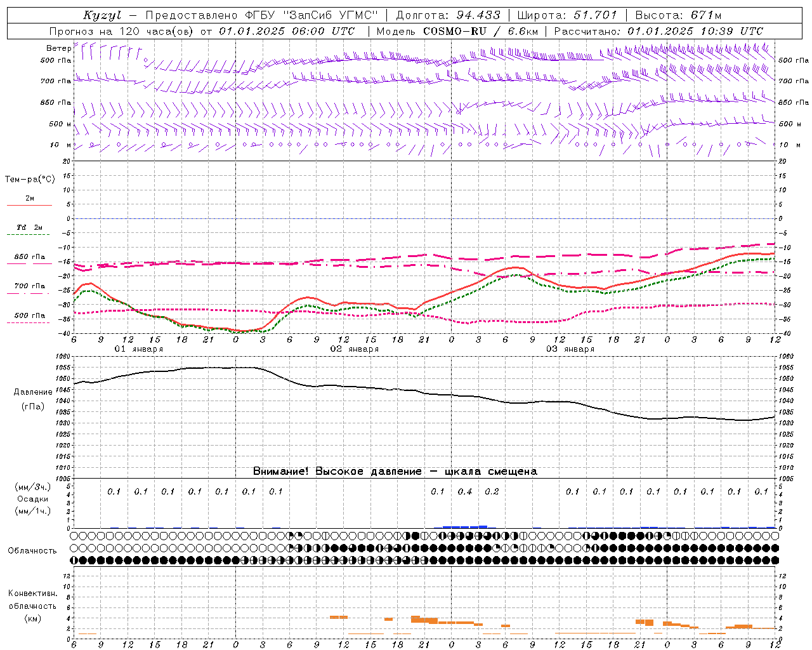Viewport: 812px width, 650px height.
Task: Click the "03 января" date label
Action: tap(570, 349)
